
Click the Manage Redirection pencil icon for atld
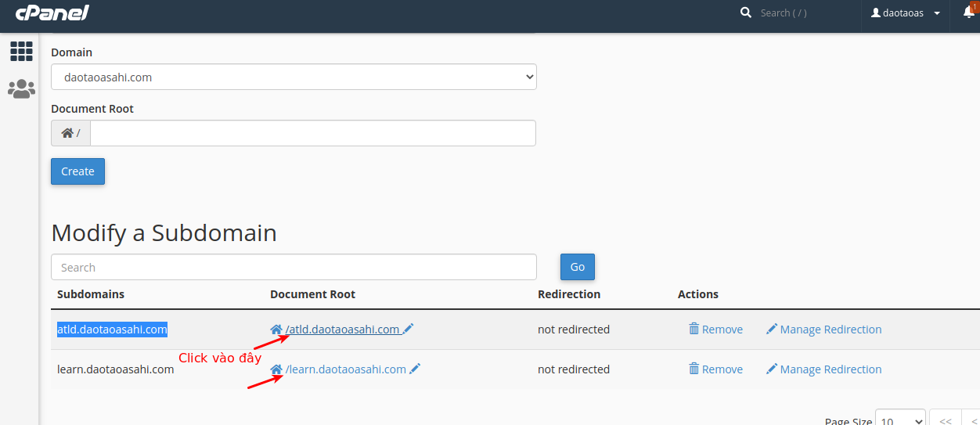point(772,330)
